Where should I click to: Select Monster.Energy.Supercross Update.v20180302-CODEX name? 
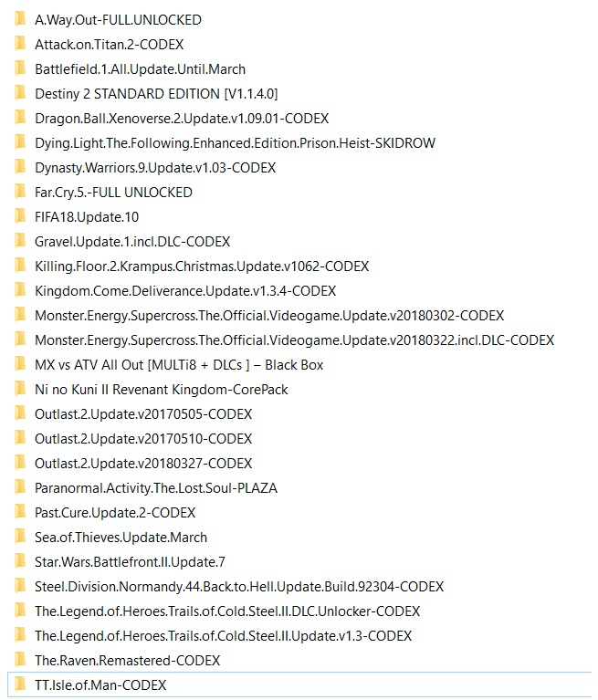269,316
